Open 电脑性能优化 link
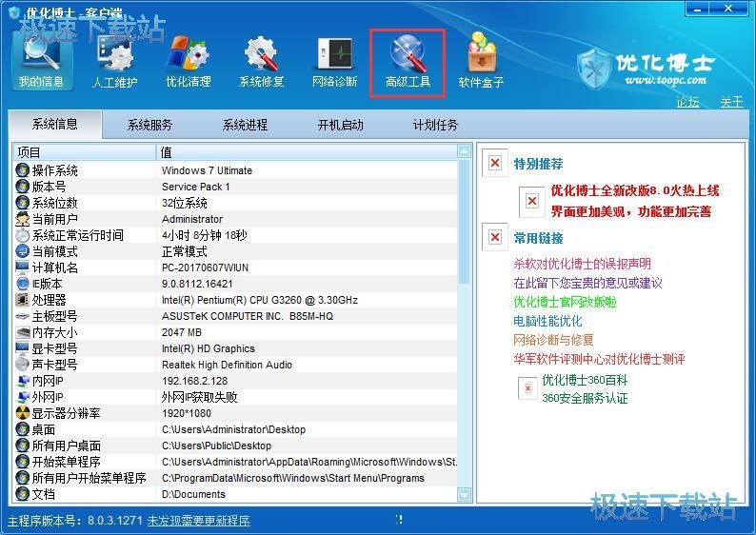756x535 pixels. 547,321
